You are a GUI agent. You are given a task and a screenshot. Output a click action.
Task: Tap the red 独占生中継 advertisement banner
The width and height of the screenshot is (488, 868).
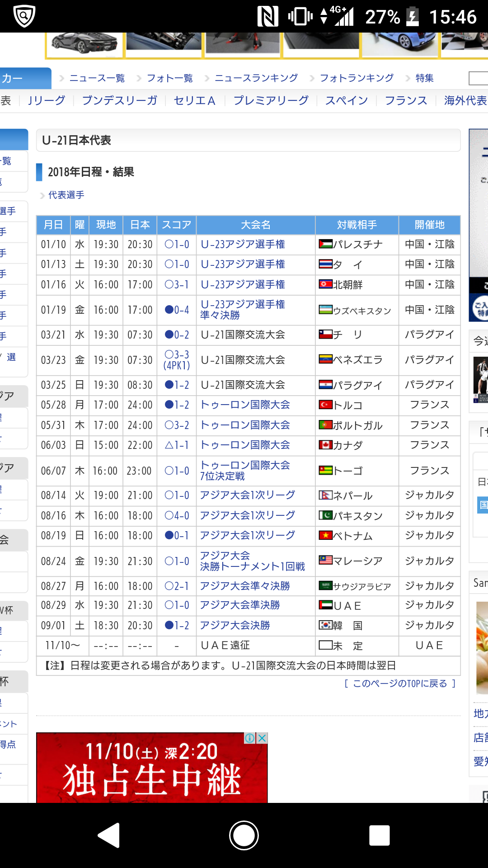[152, 769]
